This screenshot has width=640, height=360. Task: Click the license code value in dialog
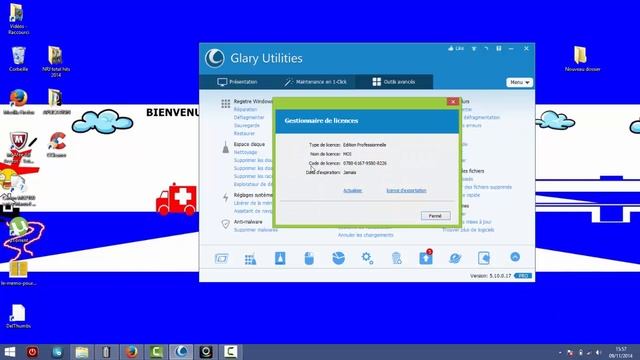tap(365, 163)
